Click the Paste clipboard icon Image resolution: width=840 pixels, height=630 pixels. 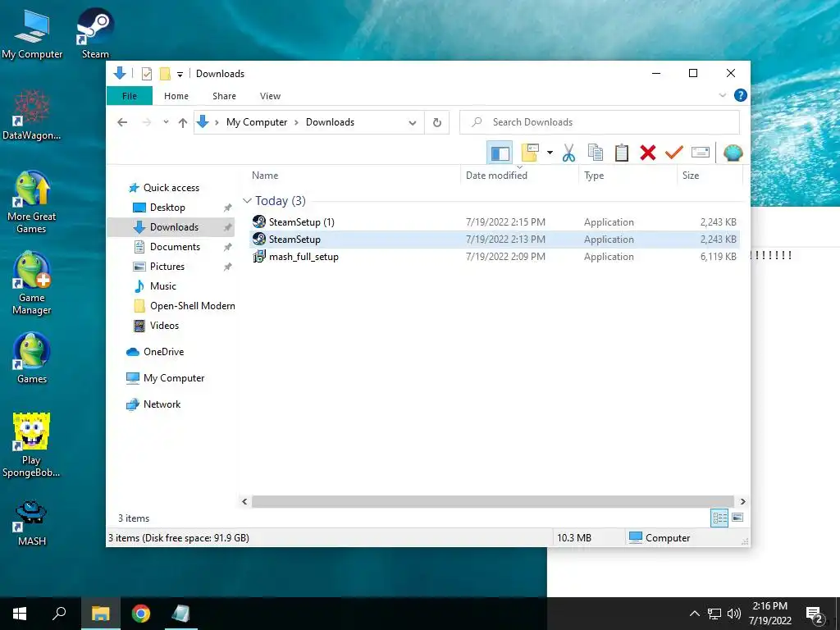622,153
